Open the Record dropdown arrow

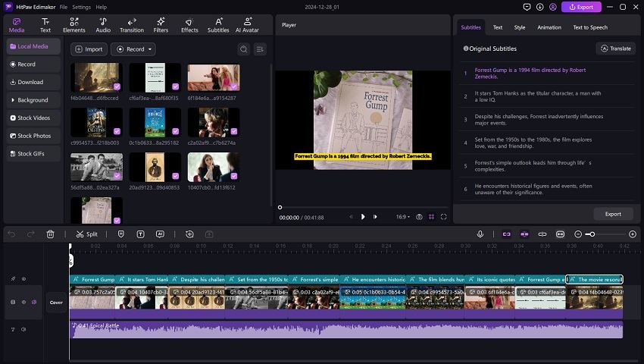pyautogui.click(x=150, y=49)
